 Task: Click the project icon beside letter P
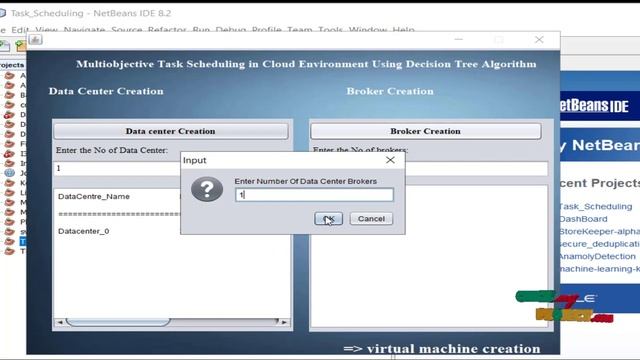9,222
